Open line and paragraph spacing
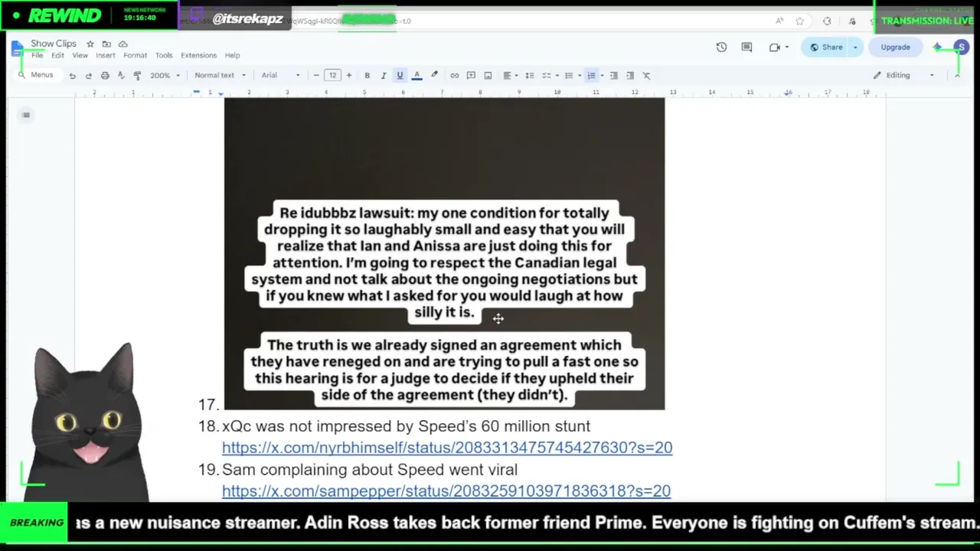Screen dimensions: 980x551 [x=529, y=75]
